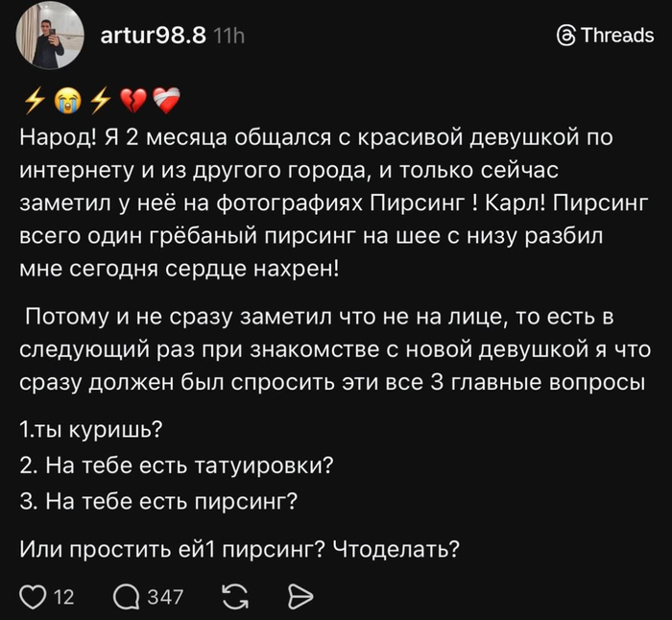Share the post with the paper plane icon
The height and width of the screenshot is (620, 672).
tap(300, 597)
